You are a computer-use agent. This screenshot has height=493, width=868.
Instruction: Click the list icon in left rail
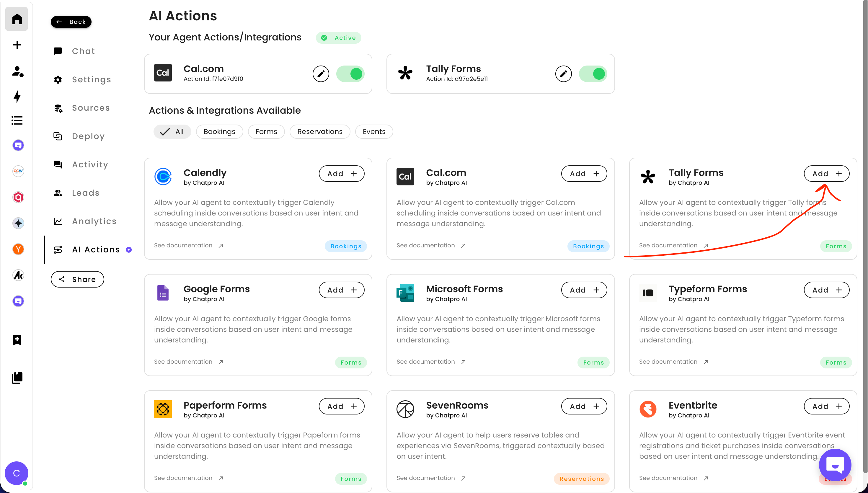(17, 120)
